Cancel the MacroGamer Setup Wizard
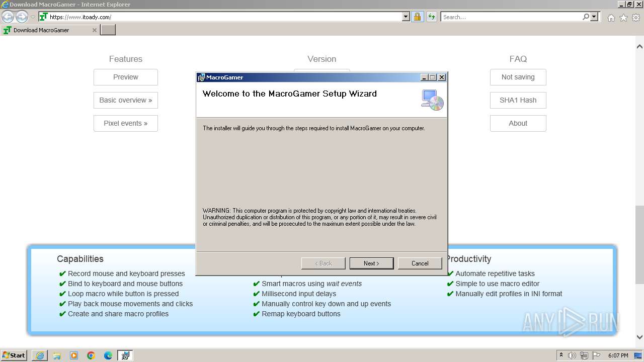 [420, 263]
